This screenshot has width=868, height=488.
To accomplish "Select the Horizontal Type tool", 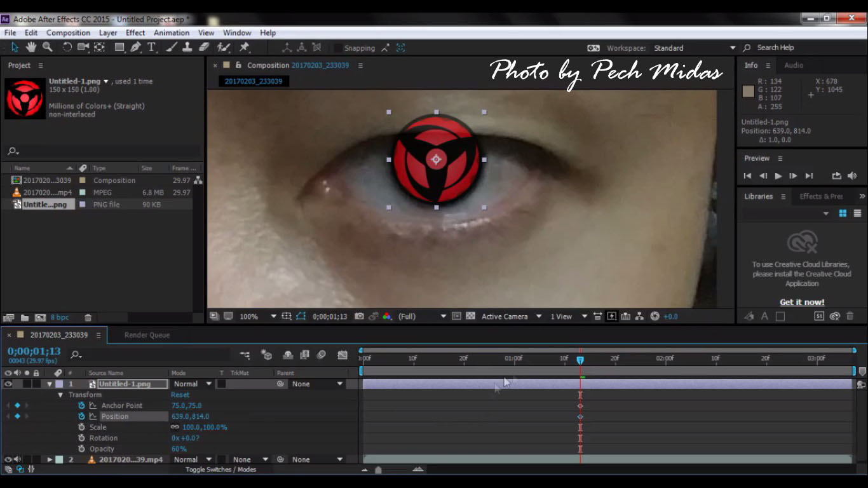I will pos(151,47).
